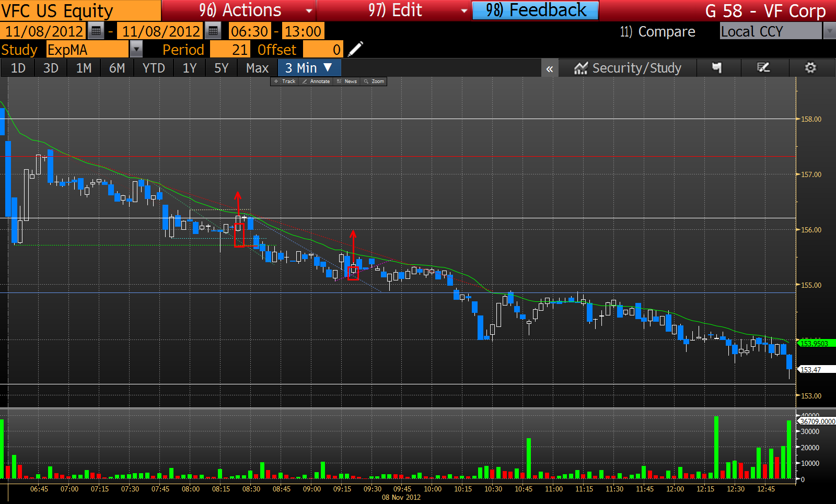Select the 5Y range tab

[222, 68]
